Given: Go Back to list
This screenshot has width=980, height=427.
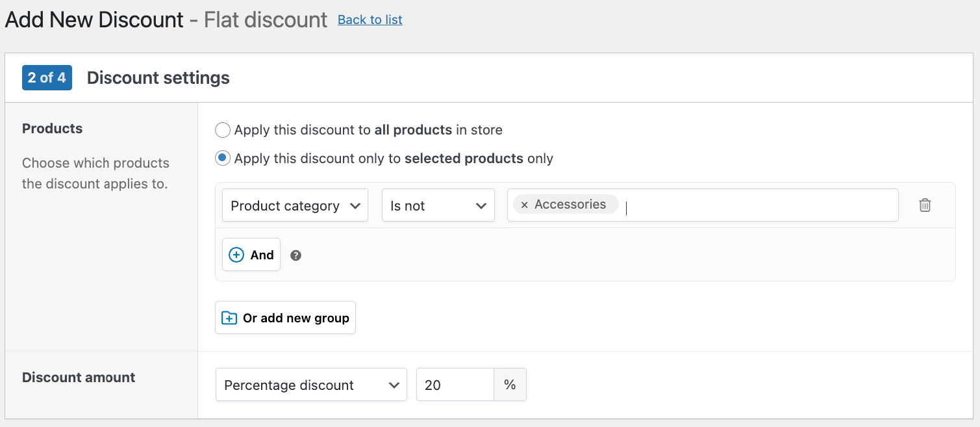Looking at the screenshot, I should tap(370, 20).
